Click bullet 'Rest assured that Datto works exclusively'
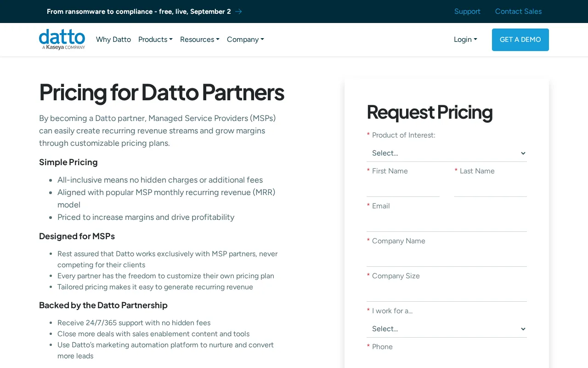The image size is (588, 368). pos(168,259)
